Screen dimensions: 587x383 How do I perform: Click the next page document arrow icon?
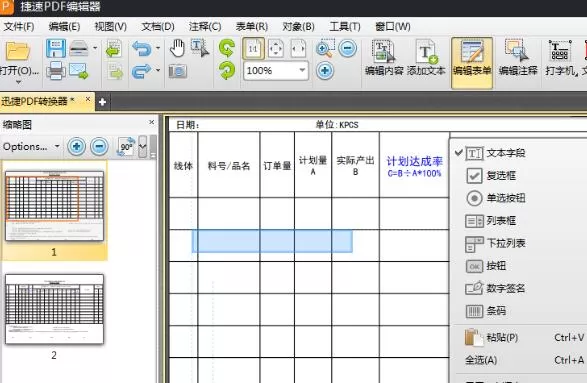point(115,71)
